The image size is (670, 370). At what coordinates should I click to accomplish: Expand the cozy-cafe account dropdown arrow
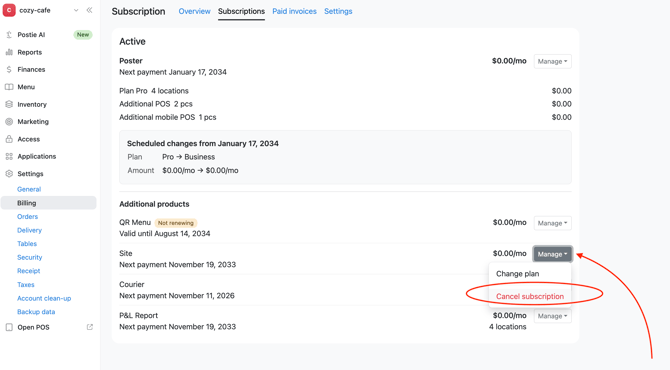coord(76,10)
